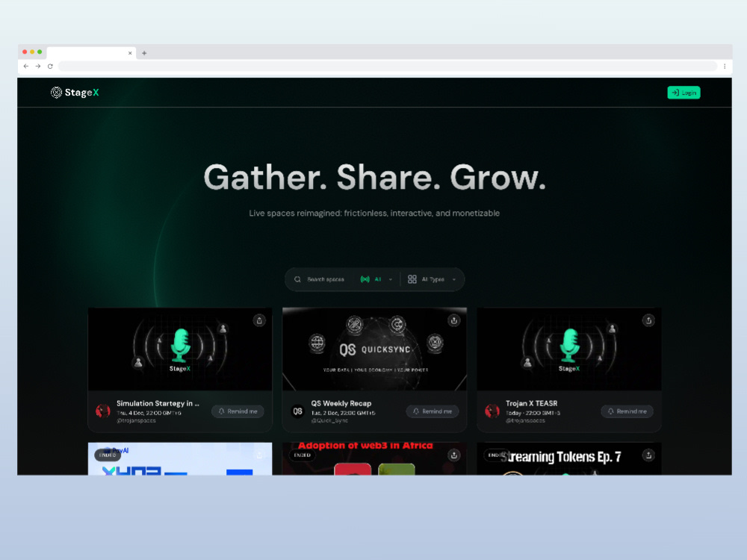The width and height of the screenshot is (747, 560).
Task: Open the Streaming Tokens Ep. 7 thumbnail
Action: (x=568, y=458)
